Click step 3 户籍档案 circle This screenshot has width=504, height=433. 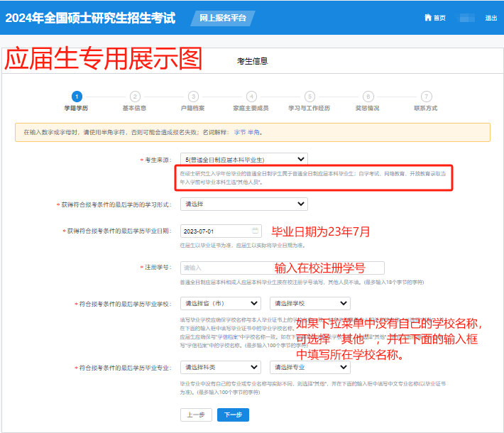[x=193, y=97]
